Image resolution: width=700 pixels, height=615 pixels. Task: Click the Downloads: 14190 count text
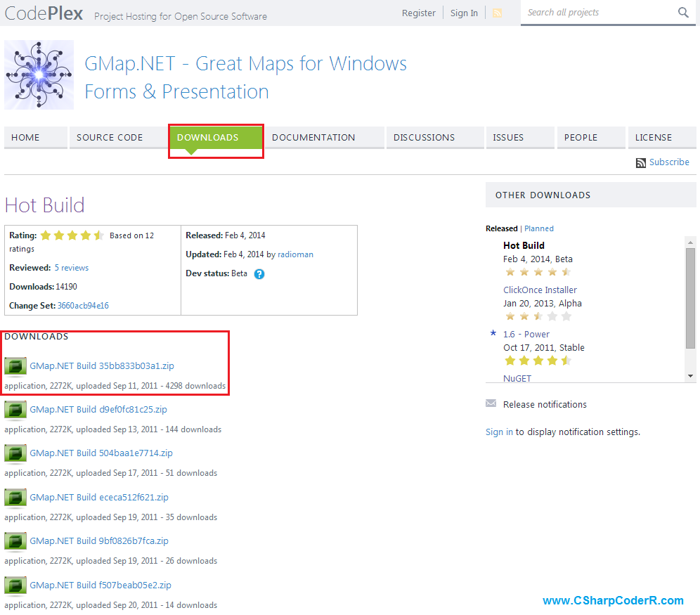coord(44,287)
